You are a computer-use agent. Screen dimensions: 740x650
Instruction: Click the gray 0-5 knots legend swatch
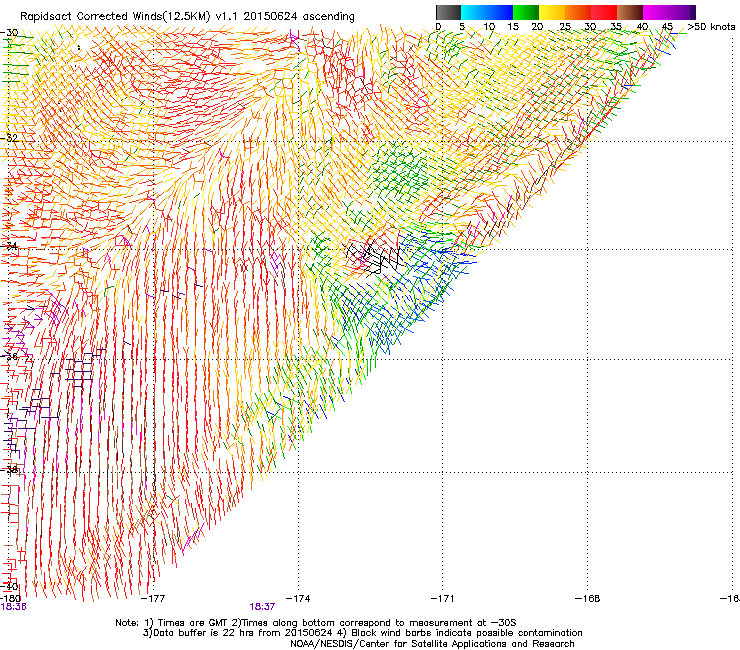click(448, 12)
